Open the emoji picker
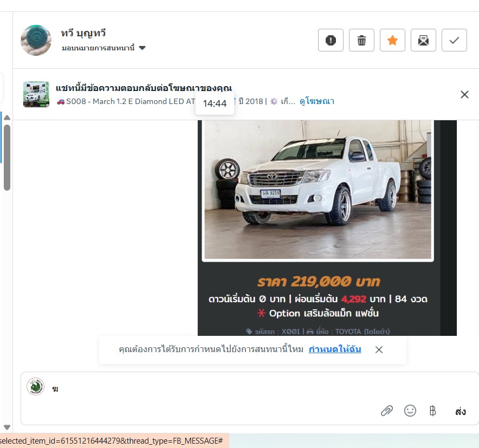Screen dimensions: 479x448 (410, 411)
